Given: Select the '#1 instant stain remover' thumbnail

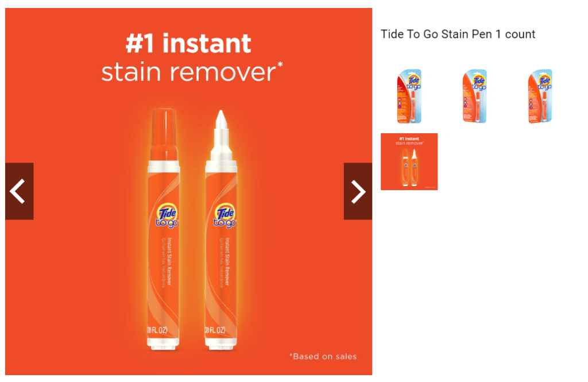Looking at the screenshot, I should coord(409,162).
